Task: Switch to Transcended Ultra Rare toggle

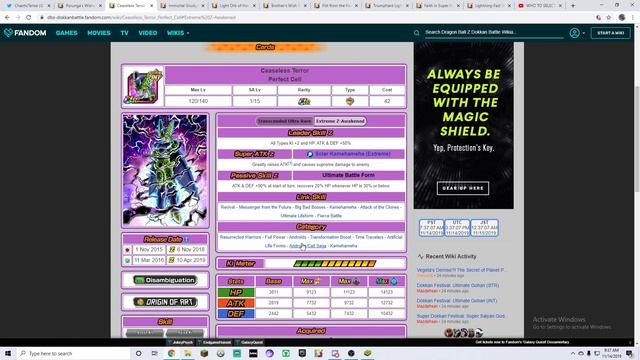Action: click(285, 121)
